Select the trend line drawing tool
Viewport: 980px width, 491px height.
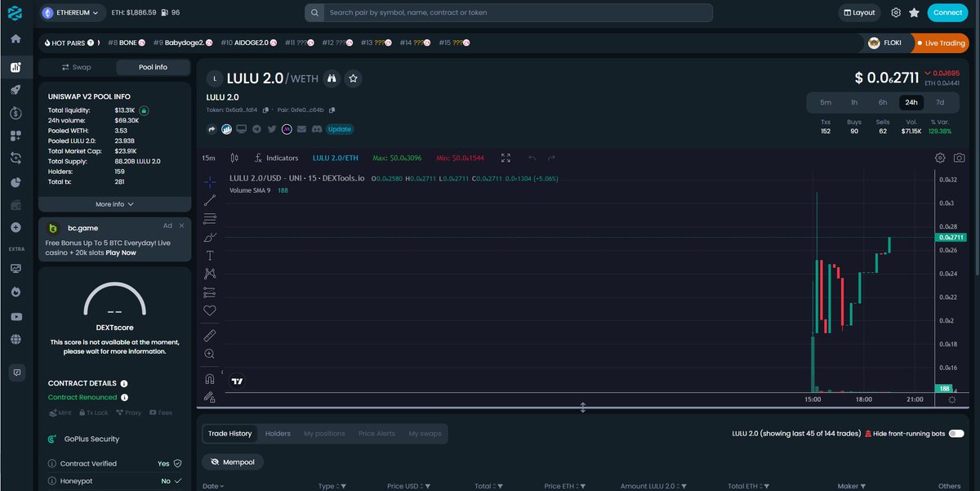pos(210,200)
